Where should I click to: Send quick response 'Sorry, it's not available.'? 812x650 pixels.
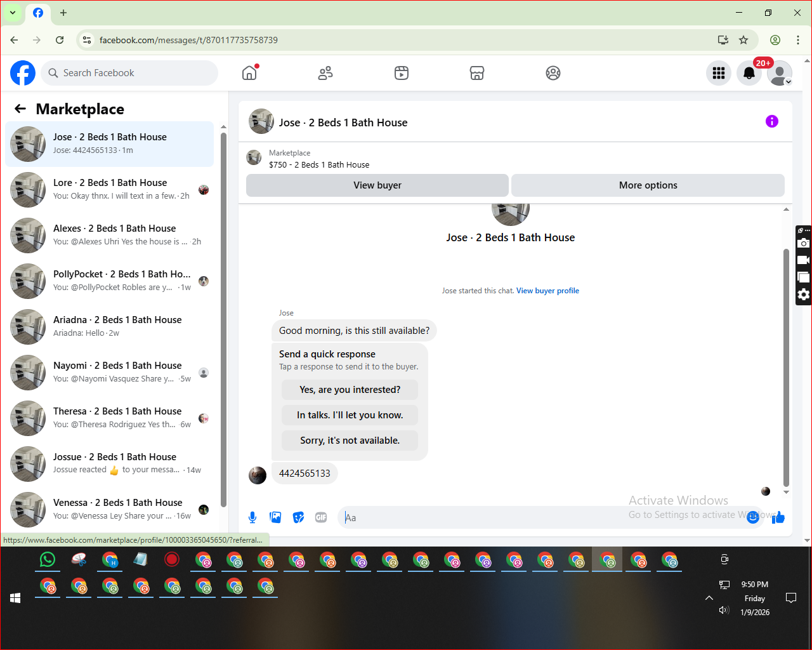pos(350,441)
